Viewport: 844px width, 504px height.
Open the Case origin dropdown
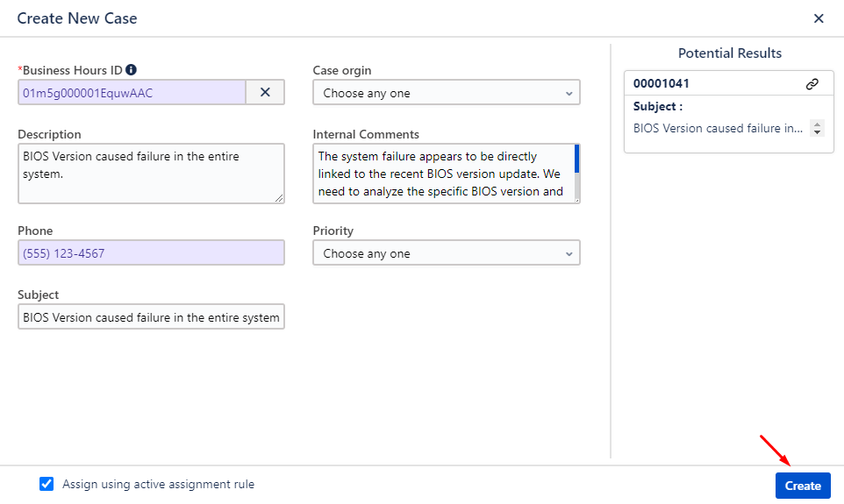point(446,93)
